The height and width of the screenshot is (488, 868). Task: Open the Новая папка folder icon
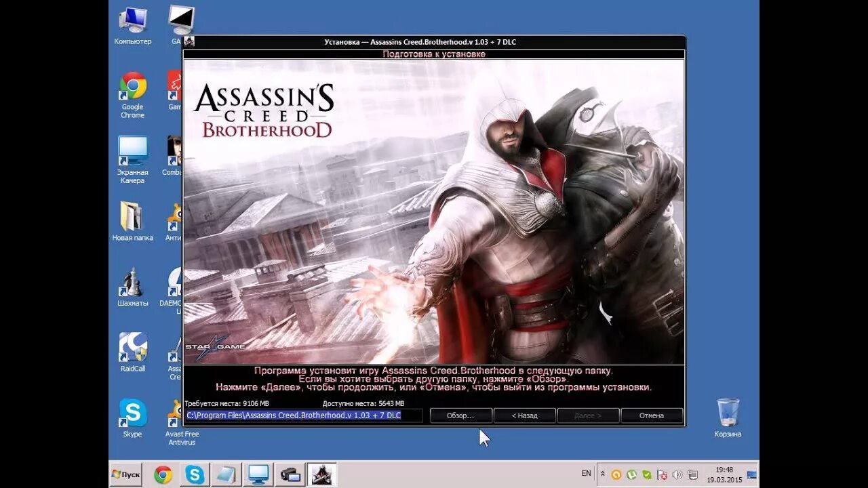[x=133, y=222]
